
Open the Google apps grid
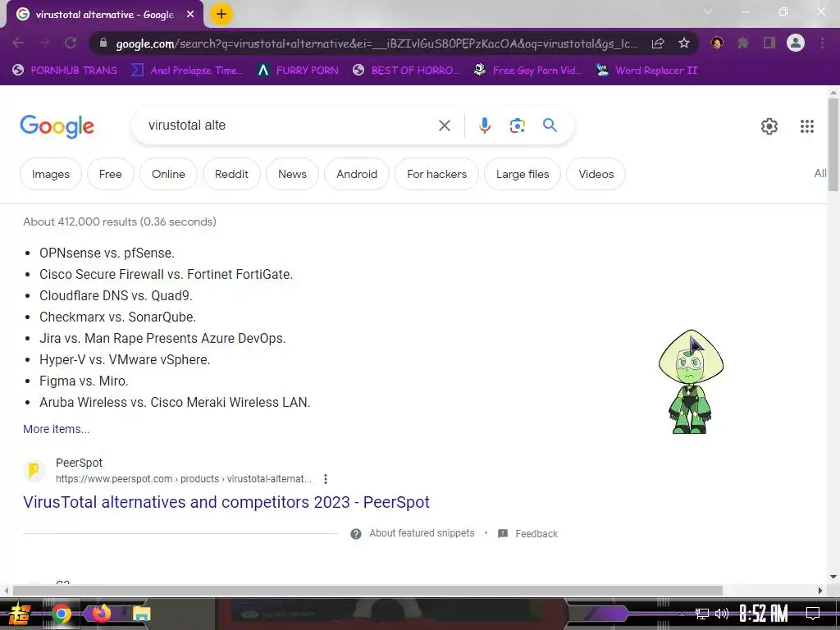click(x=807, y=126)
